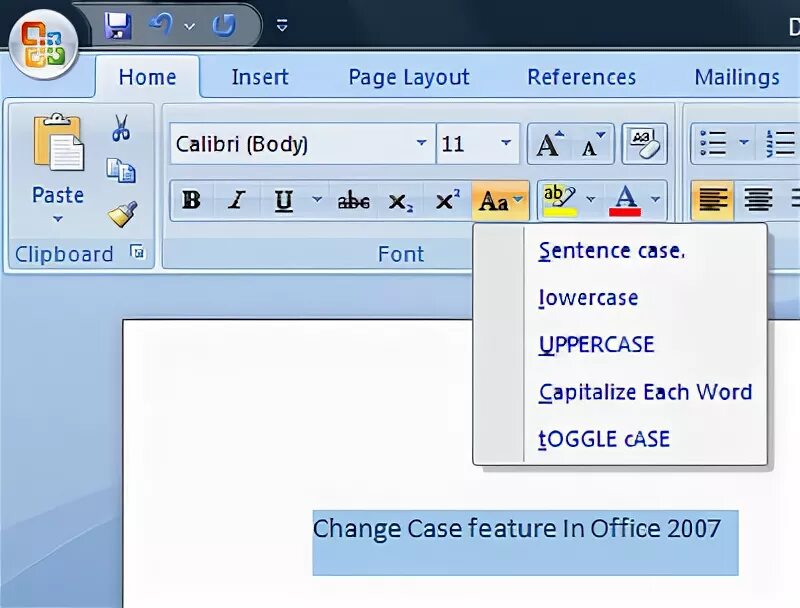The height and width of the screenshot is (608, 800).
Task: Open the Undo history dropdown arrow
Action: click(189, 26)
